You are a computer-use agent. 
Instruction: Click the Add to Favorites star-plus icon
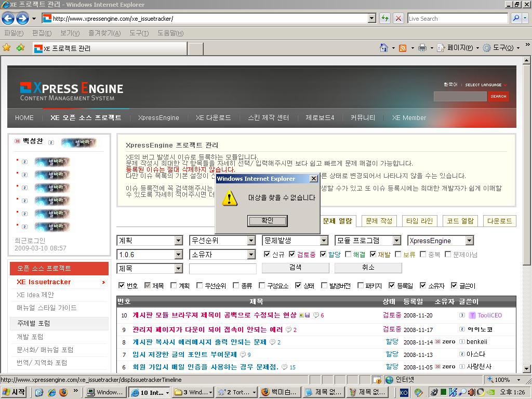tap(20, 47)
